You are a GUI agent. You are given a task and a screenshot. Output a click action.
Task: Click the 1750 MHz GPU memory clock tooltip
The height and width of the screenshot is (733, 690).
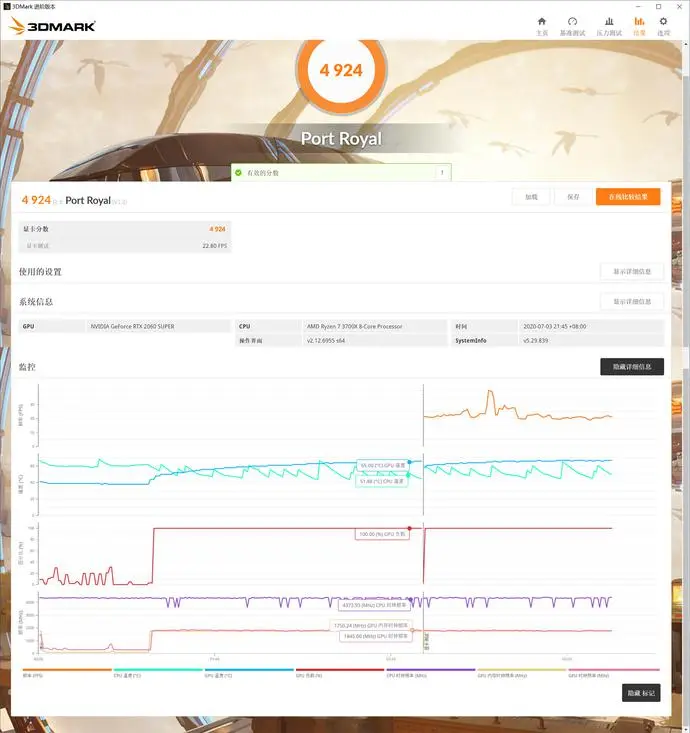click(x=371, y=625)
